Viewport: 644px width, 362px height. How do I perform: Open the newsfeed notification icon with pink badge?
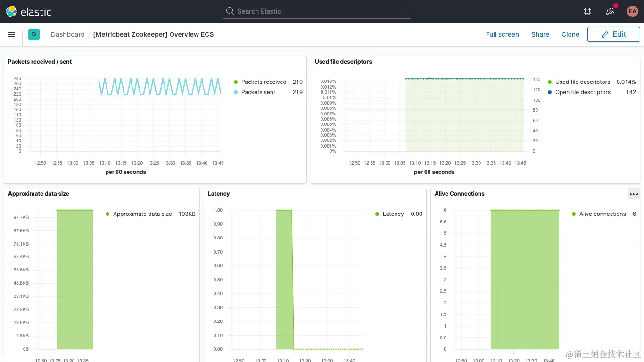pyautogui.click(x=610, y=11)
